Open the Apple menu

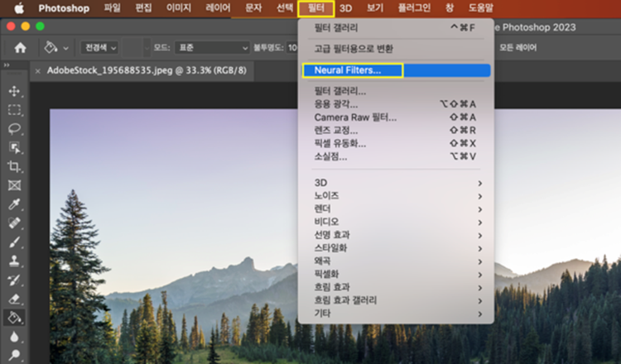18,8
